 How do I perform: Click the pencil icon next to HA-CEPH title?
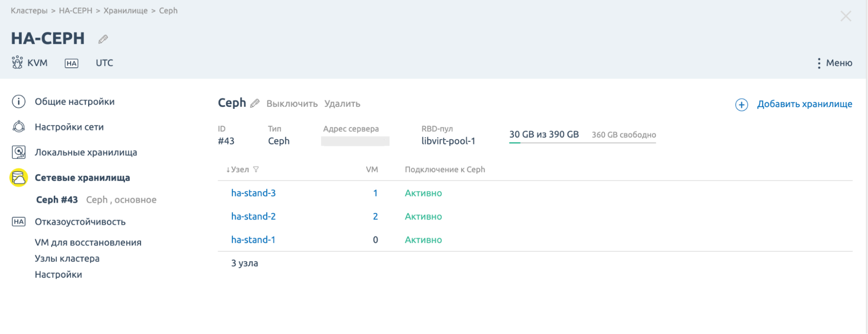103,39
